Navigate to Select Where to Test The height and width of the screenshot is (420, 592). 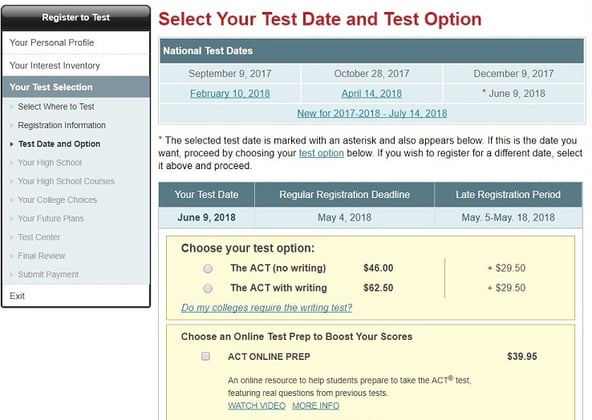point(56,107)
